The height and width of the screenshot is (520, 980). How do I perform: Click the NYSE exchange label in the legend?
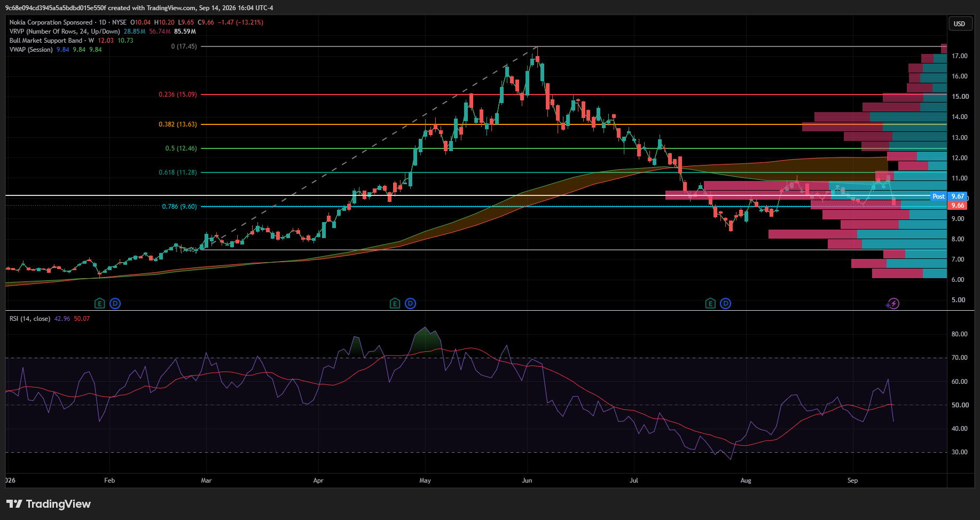coord(119,22)
